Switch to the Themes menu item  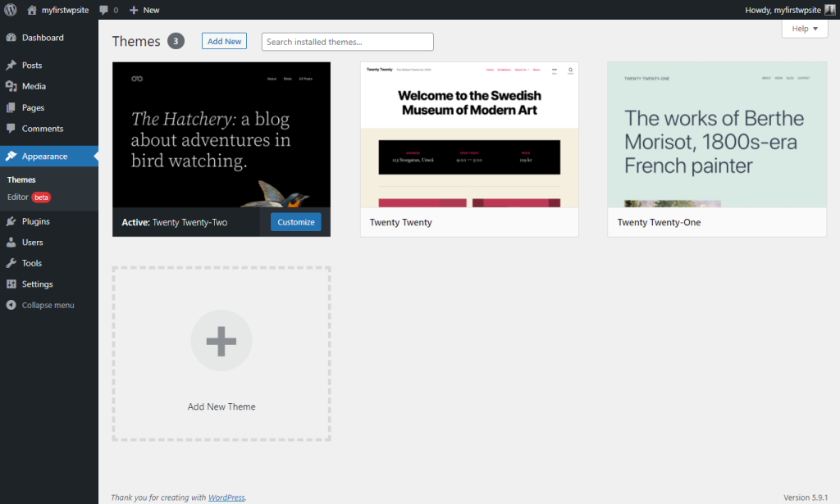(21, 179)
